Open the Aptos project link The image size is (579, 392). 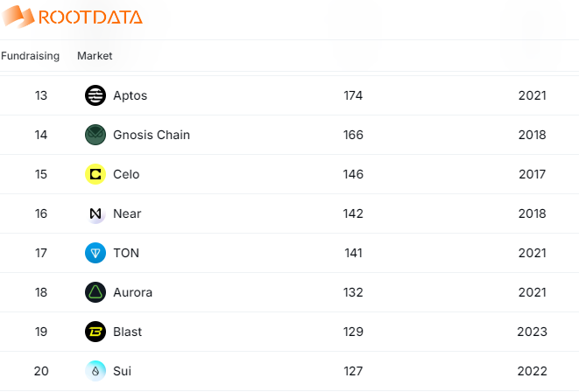point(130,95)
